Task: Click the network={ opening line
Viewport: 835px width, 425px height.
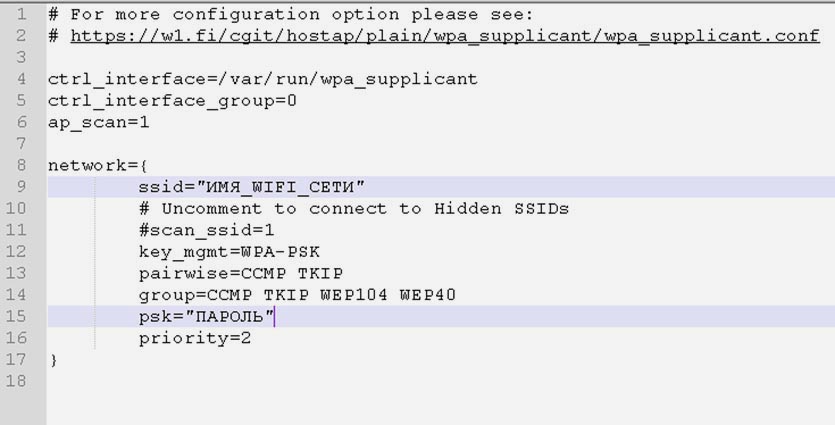Action: (x=97, y=165)
